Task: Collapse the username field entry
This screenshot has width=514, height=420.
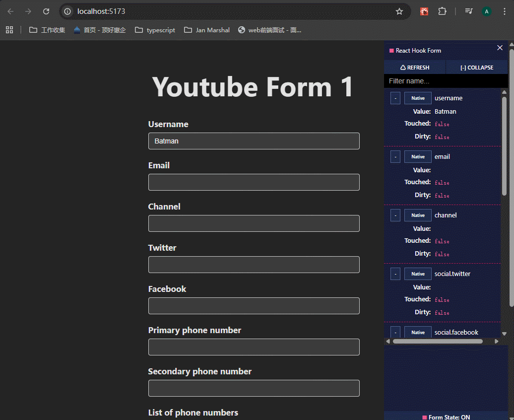Action: click(x=395, y=98)
